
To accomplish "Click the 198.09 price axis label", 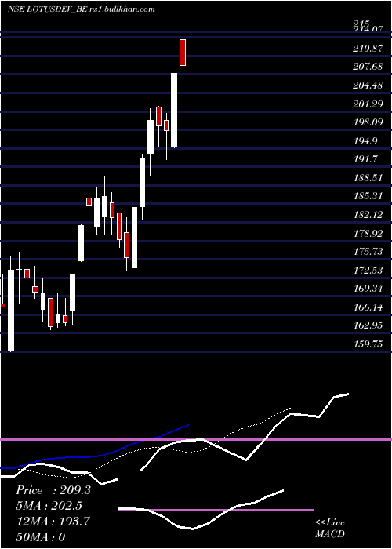I will click(368, 122).
